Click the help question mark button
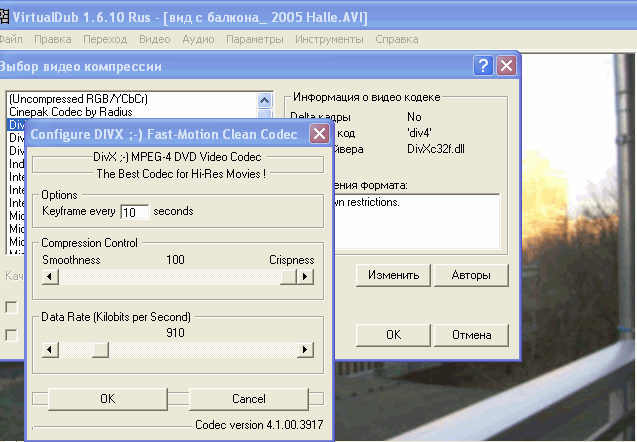 [483, 65]
